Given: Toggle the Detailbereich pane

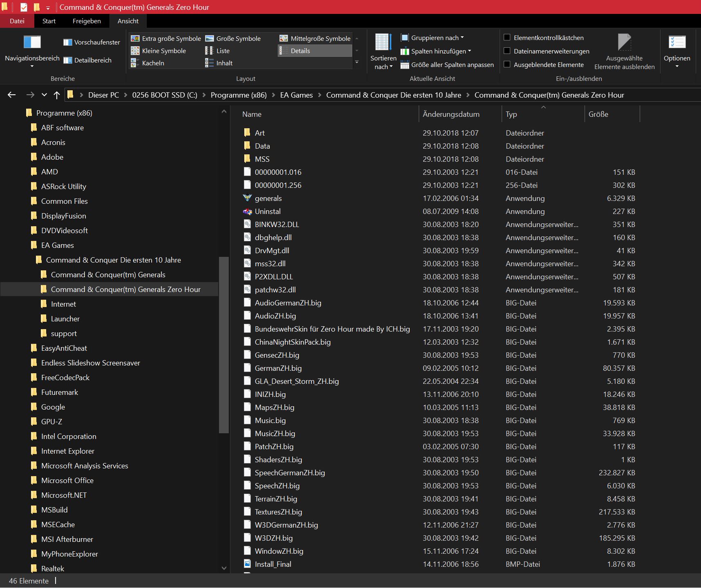Looking at the screenshot, I should [87, 60].
